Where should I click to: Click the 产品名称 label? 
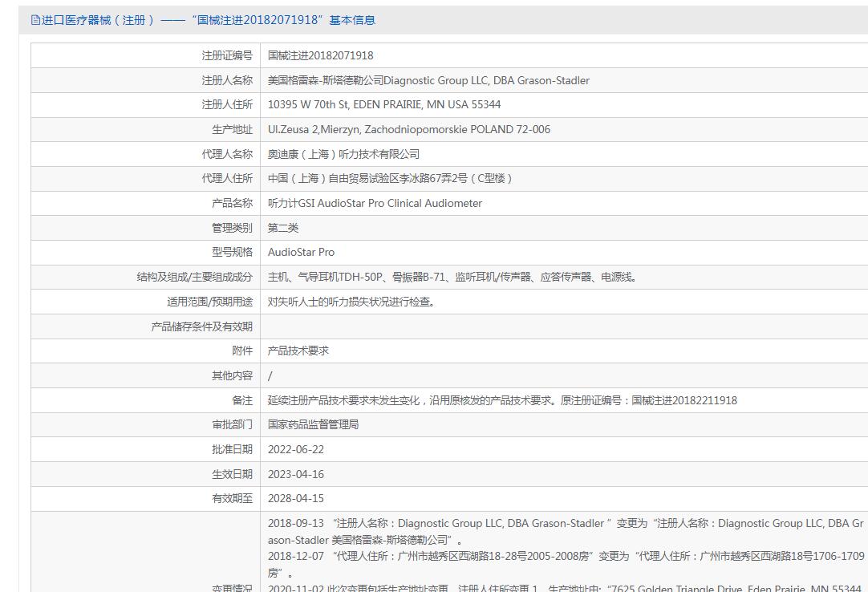(x=232, y=203)
